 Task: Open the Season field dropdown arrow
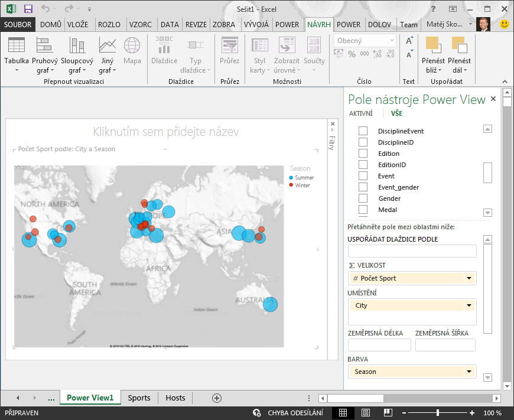click(469, 372)
